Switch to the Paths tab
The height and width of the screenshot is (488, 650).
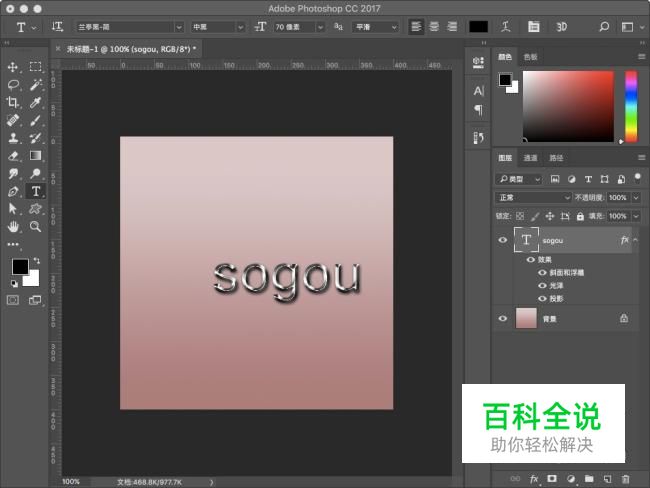(556, 158)
